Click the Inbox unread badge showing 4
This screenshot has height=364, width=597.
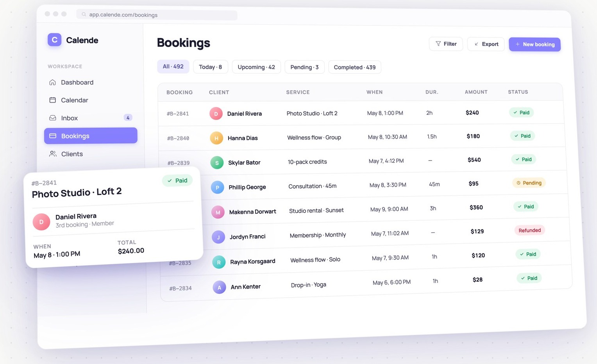128,118
